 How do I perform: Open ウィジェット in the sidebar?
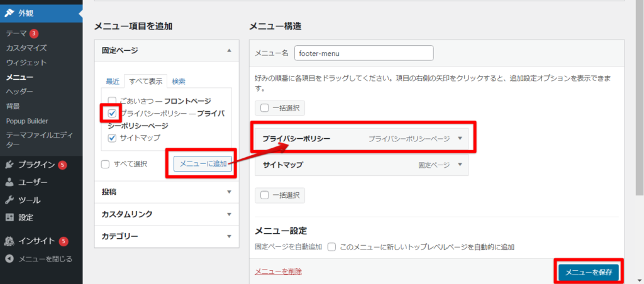pyautogui.click(x=26, y=63)
